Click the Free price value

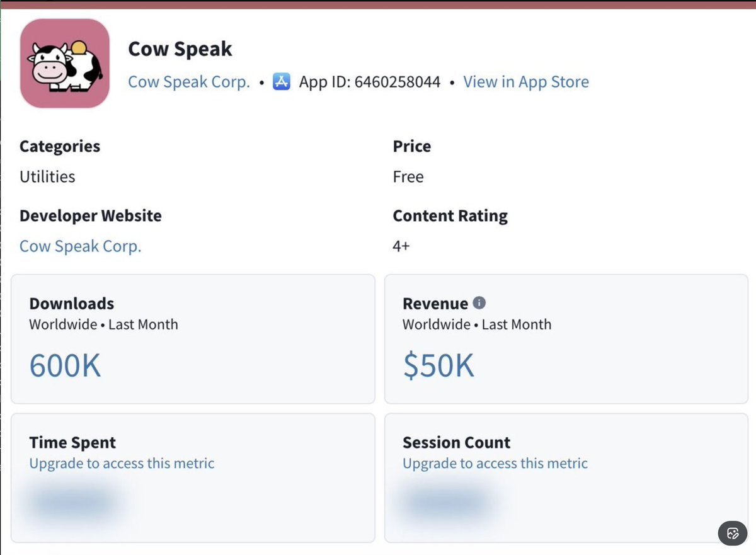pos(408,177)
